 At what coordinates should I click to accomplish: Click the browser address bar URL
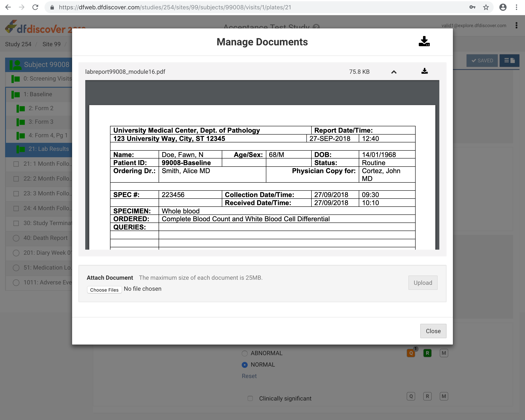175,7
